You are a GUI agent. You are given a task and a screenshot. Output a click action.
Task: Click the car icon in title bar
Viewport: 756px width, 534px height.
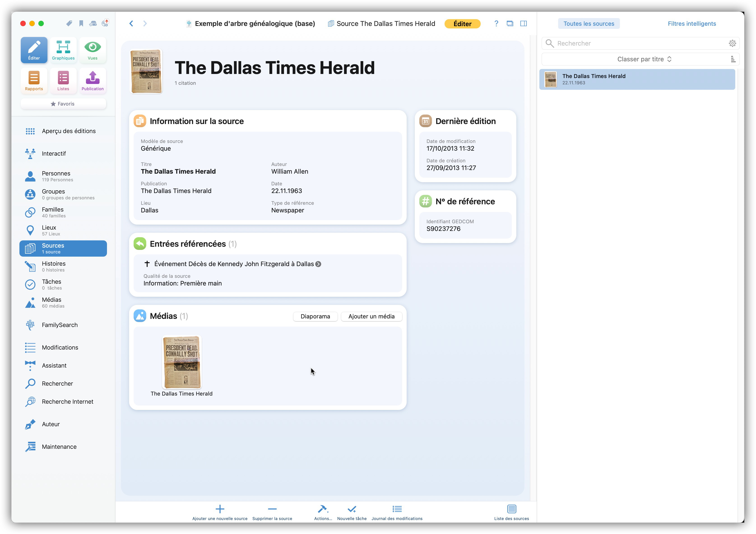coord(93,23)
